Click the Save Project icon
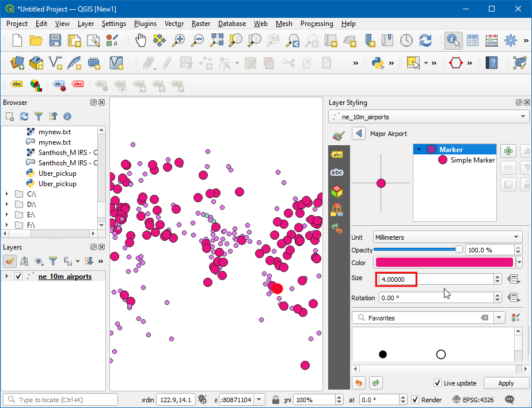This screenshot has width=532, height=408. [x=55, y=40]
